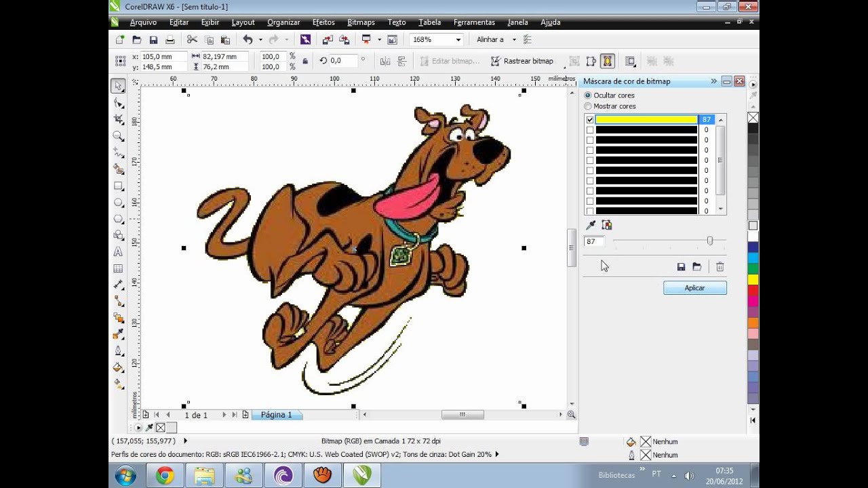The height and width of the screenshot is (488, 868).
Task: Uncheck the yellow color mask checkbox
Action: point(590,120)
